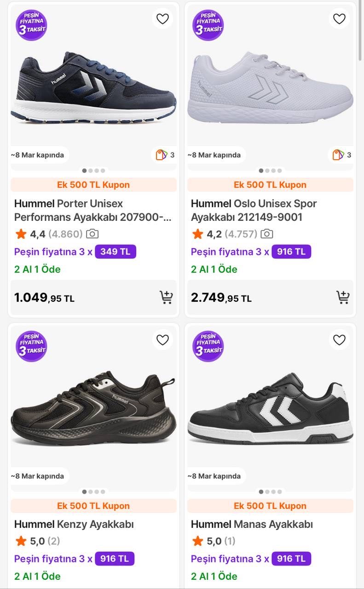Click the 3 Taksit badge on Porter

point(31,25)
